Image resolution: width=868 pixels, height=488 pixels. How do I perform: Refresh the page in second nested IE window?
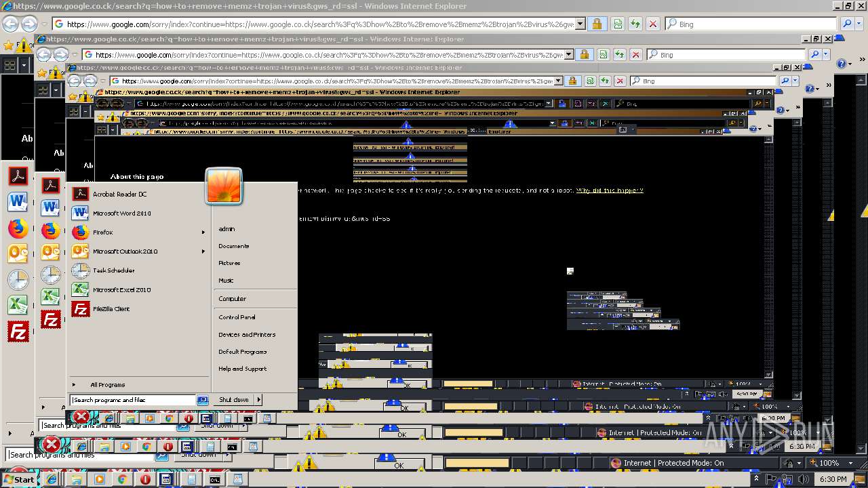[x=618, y=54]
